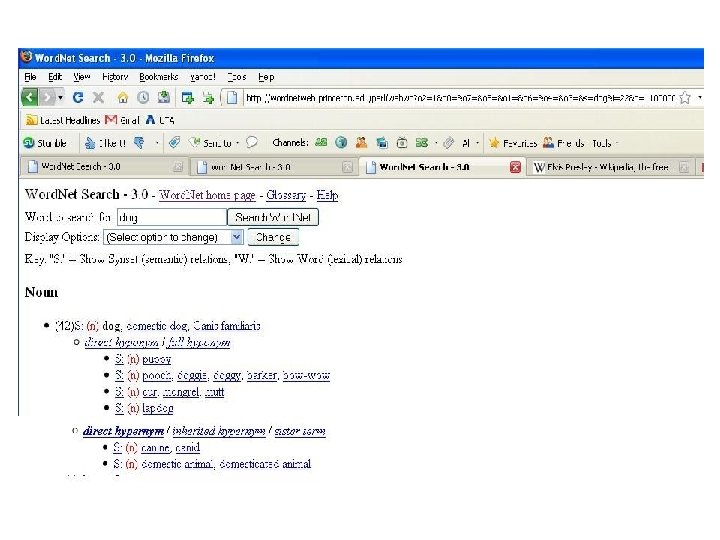
Task: Click the toolbar icon right of the clock
Action: coord(163,97)
